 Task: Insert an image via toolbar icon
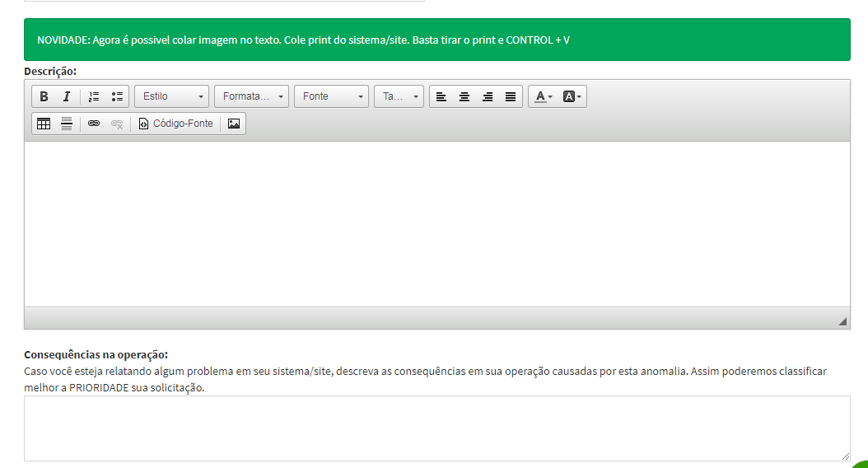tap(234, 124)
